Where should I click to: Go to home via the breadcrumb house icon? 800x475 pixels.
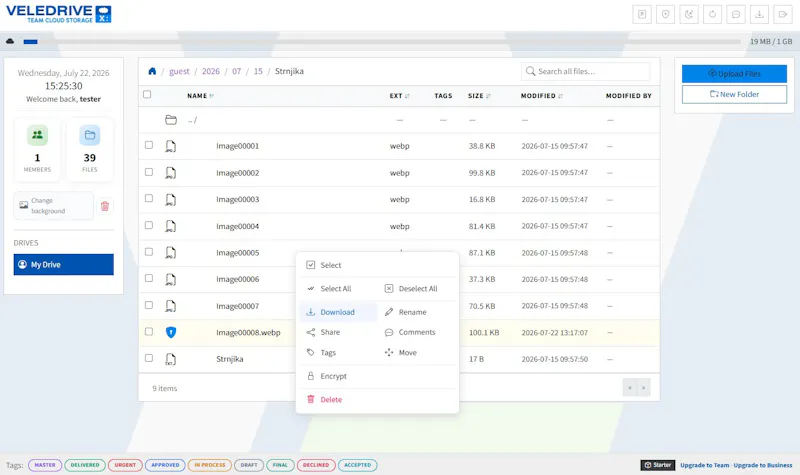click(152, 71)
